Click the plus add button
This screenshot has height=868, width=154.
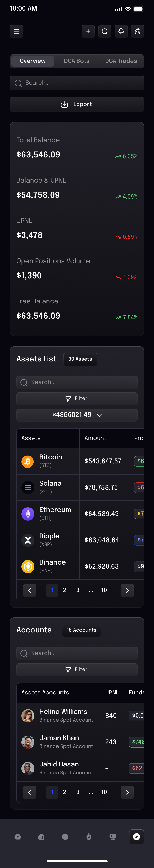(88, 31)
